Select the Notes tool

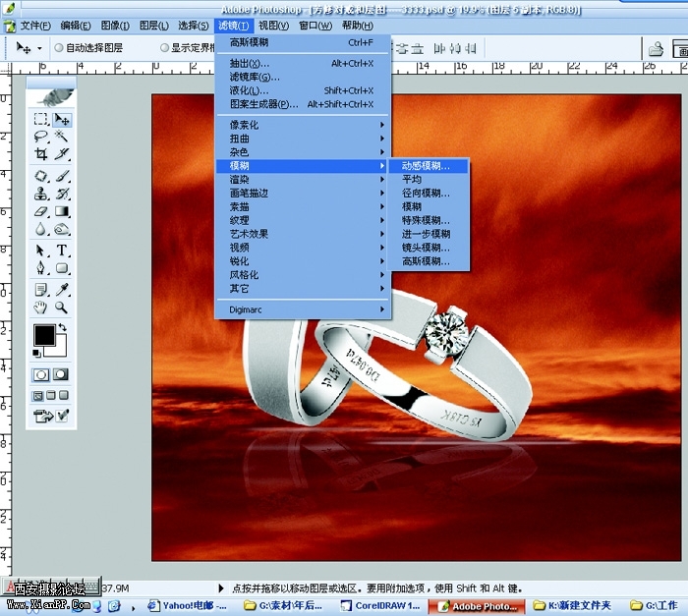coord(41,290)
